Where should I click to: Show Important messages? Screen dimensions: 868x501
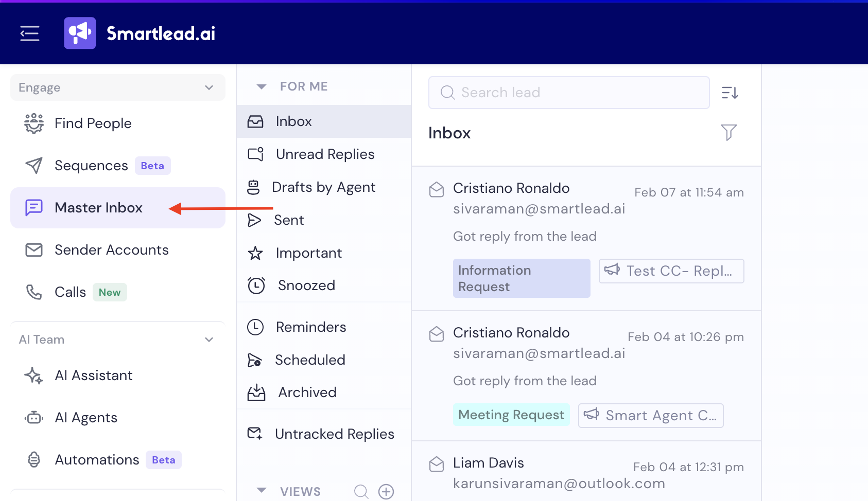click(x=324, y=253)
